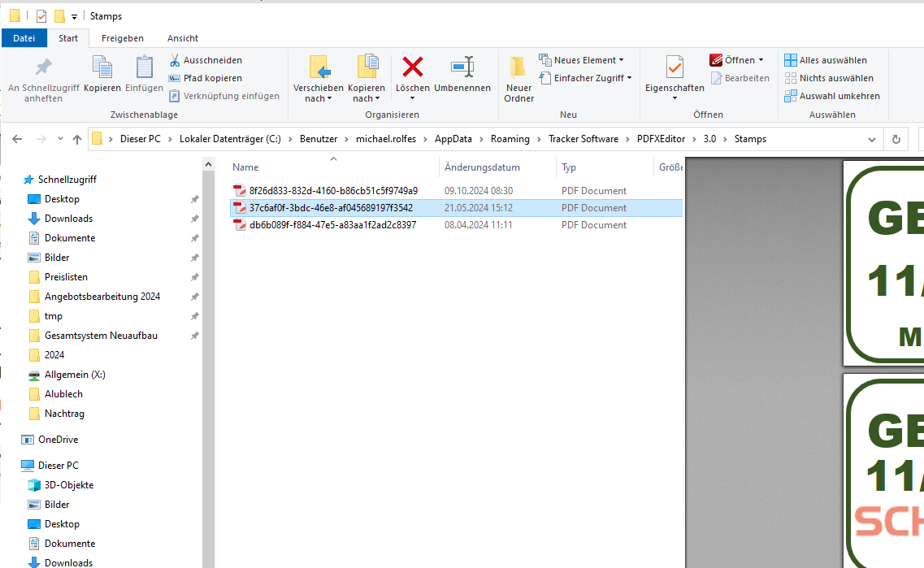Select file db6b089f-f884-47e5-a83aa1f2ad2c8397
924x568 pixels.
[x=332, y=225]
